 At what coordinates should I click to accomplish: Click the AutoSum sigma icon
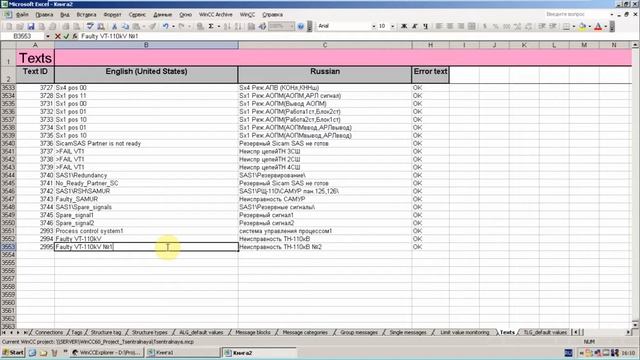tap(211, 26)
